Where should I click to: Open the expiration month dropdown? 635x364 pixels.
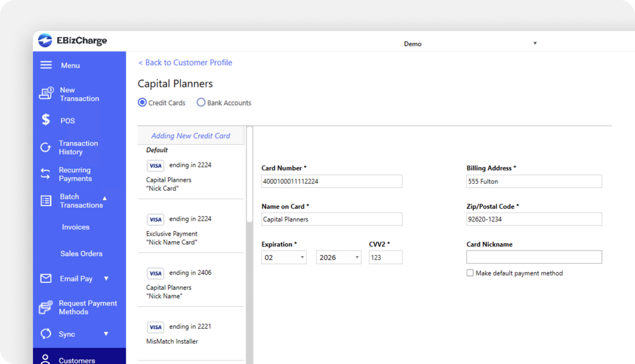tap(284, 258)
